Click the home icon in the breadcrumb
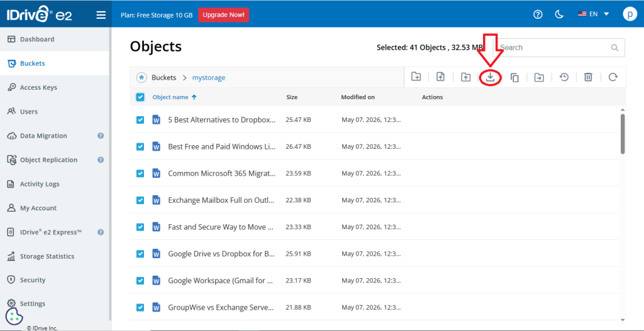This screenshot has width=644, height=331. (x=142, y=77)
